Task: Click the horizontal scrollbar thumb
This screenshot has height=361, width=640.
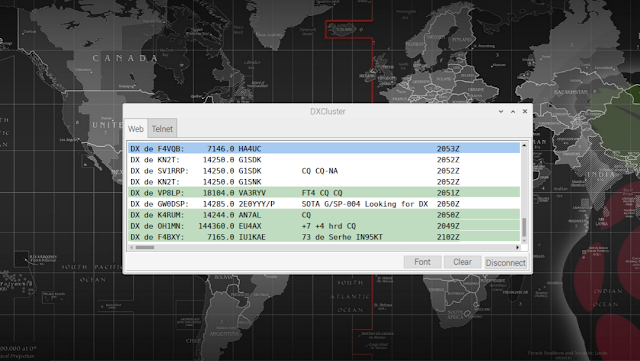Action: pos(145,247)
